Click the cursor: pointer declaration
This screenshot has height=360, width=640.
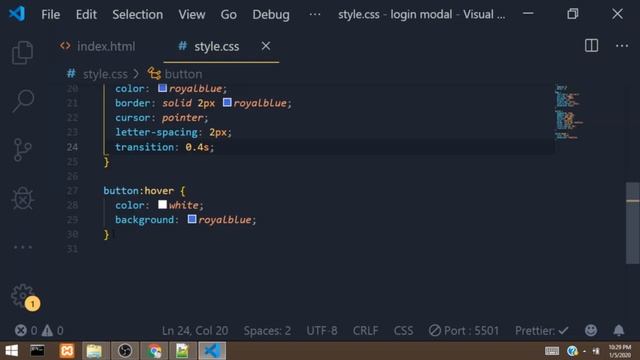162,118
